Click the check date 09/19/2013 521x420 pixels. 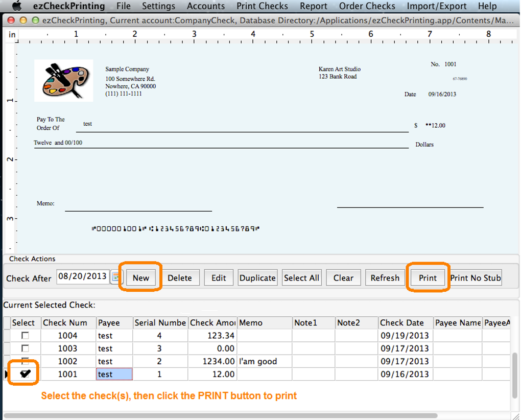pos(406,336)
